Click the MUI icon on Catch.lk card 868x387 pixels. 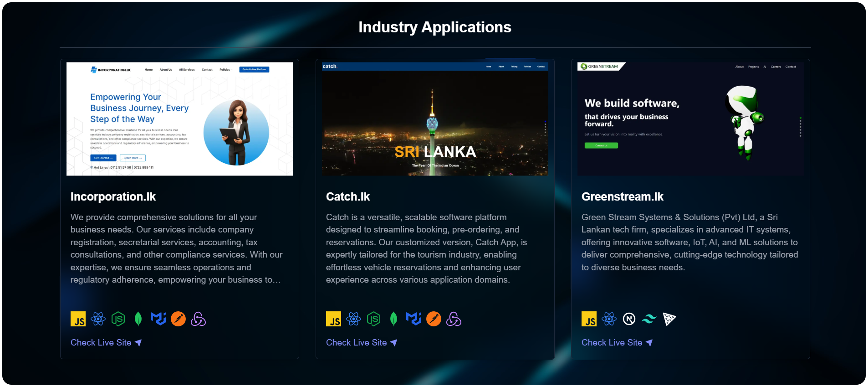[414, 319]
